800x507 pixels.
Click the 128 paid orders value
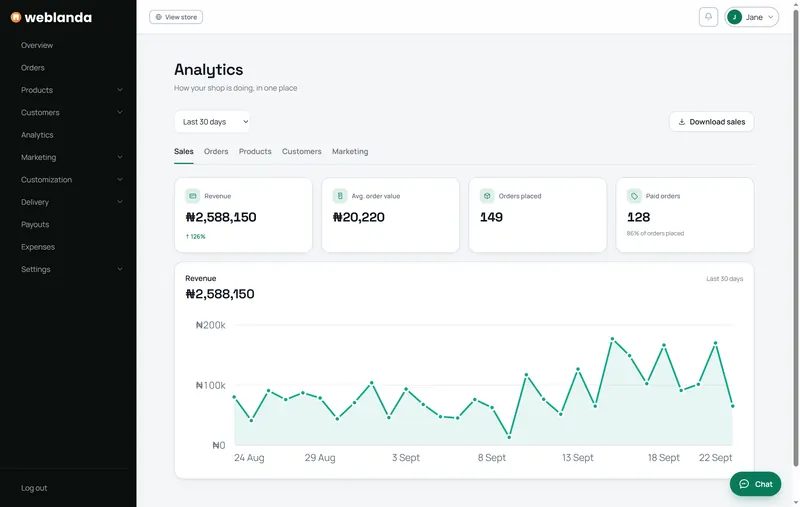tap(638, 217)
